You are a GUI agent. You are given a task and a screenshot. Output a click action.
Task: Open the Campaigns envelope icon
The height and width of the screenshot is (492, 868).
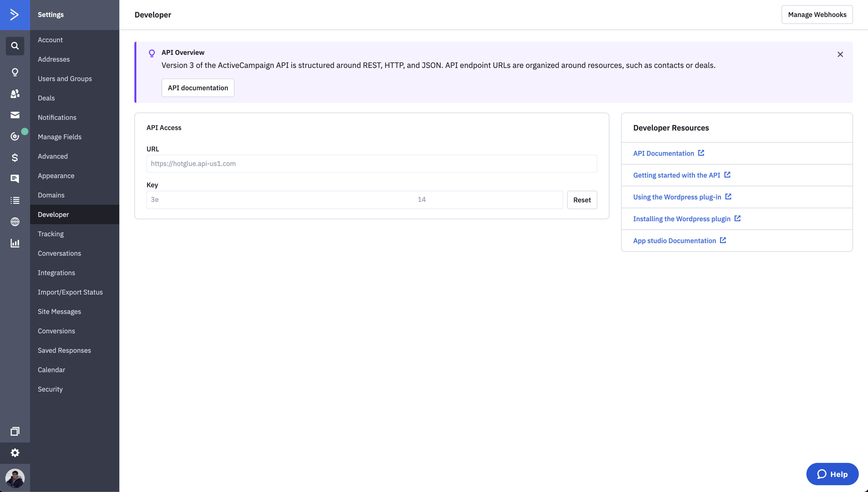(x=15, y=115)
